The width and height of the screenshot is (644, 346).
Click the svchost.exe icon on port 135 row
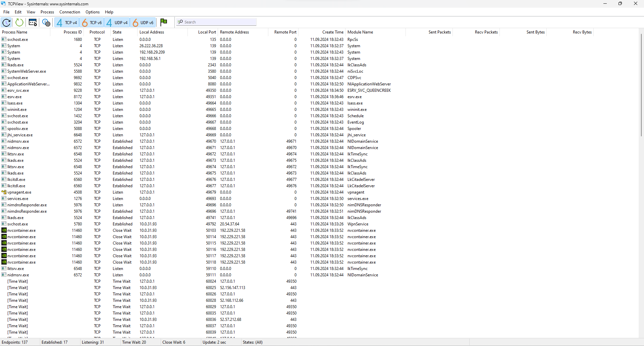(x=4, y=40)
